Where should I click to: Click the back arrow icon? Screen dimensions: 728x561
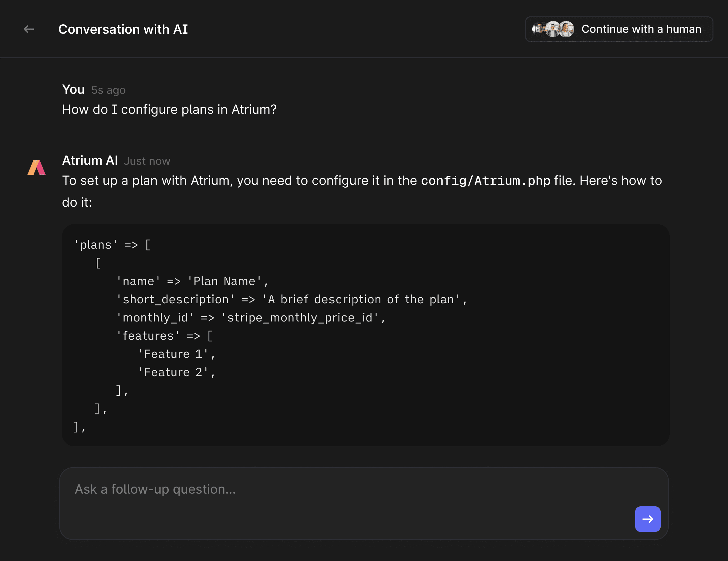29,29
